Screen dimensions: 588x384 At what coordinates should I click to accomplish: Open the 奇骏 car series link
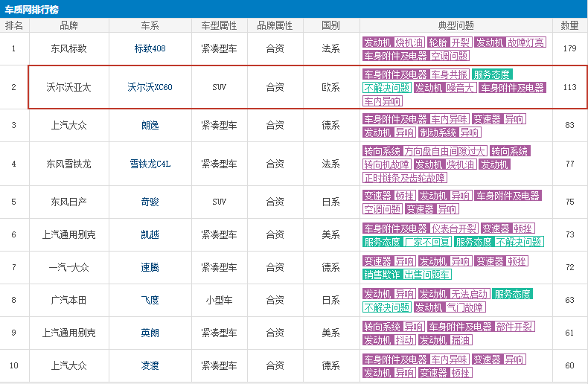150,202
